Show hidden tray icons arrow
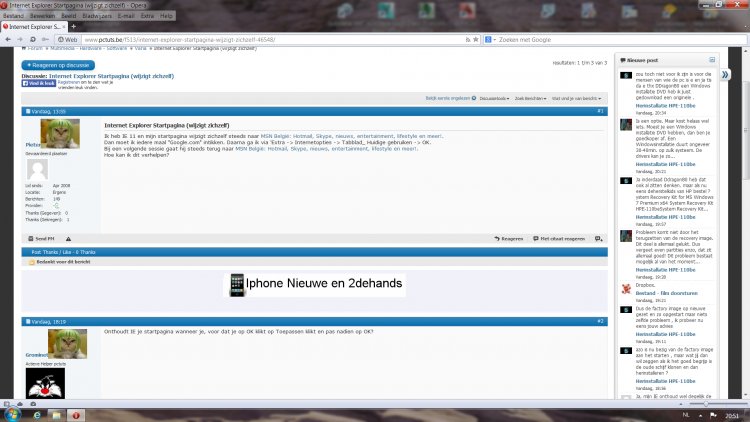This screenshot has width=750, height=422. pos(700,415)
